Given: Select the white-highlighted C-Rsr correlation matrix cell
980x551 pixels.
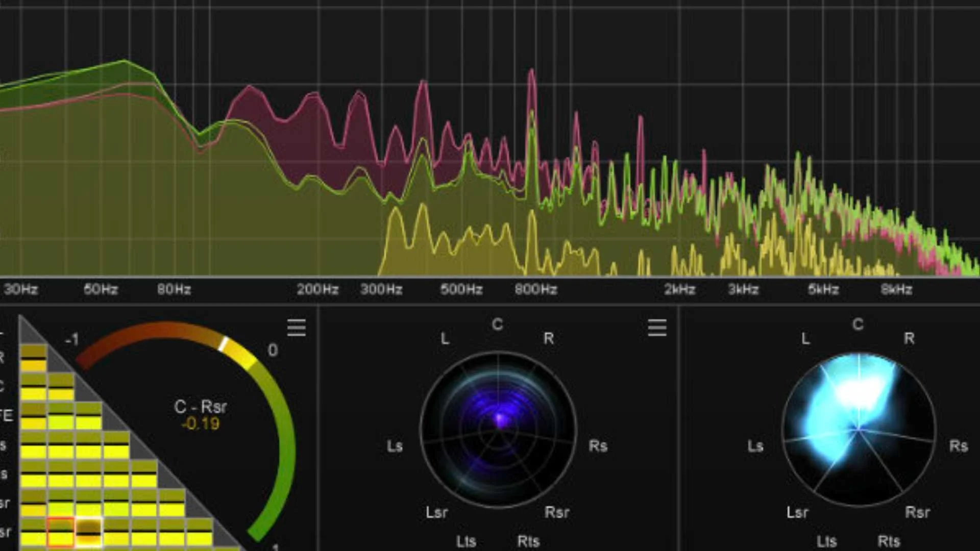Looking at the screenshot, I should pos(89,532).
